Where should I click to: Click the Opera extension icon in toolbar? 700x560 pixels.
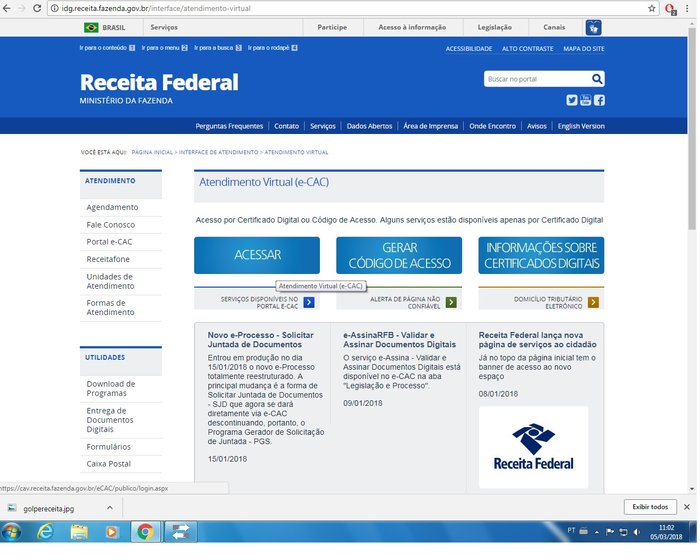click(670, 8)
